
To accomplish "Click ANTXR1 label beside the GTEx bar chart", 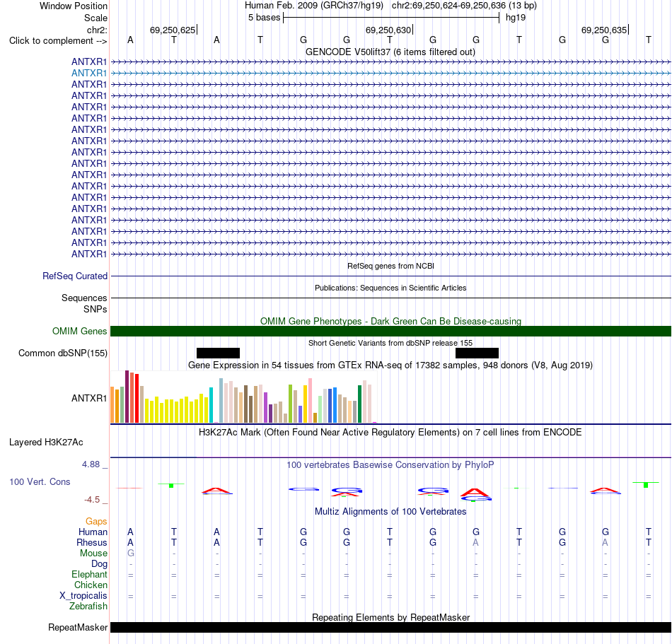I will point(88,398).
